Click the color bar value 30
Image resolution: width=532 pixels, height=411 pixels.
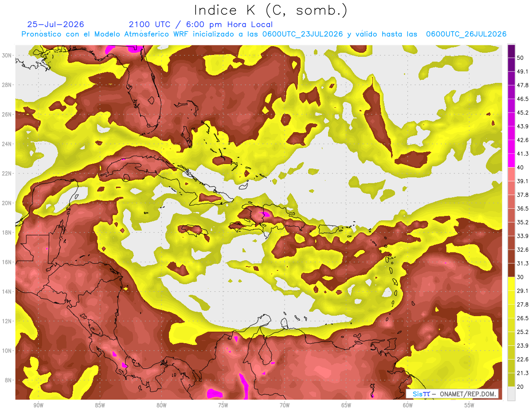pos(520,277)
